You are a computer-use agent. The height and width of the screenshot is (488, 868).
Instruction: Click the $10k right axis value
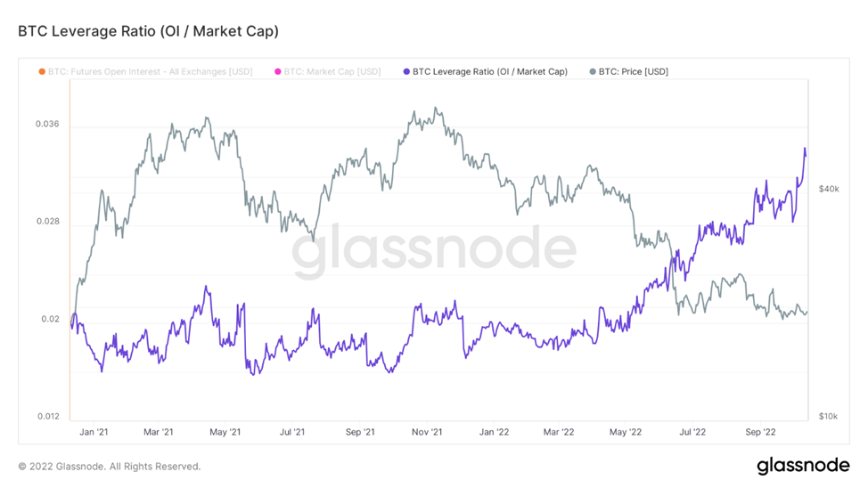(828, 416)
